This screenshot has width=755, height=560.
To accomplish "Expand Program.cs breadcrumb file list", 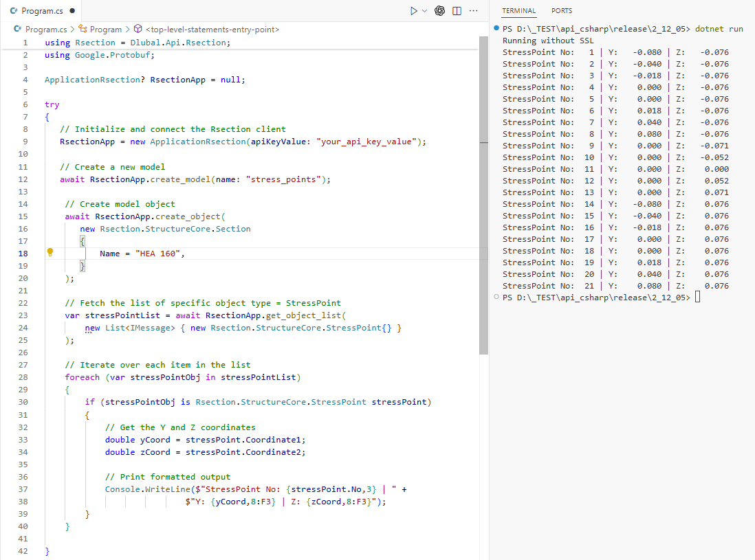I will [45, 30].
